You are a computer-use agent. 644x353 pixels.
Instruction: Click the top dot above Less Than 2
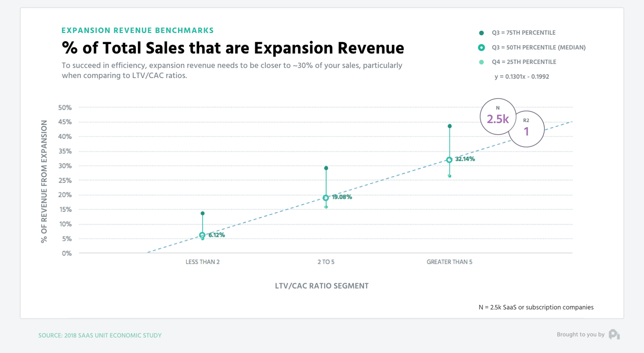point(203,214)
